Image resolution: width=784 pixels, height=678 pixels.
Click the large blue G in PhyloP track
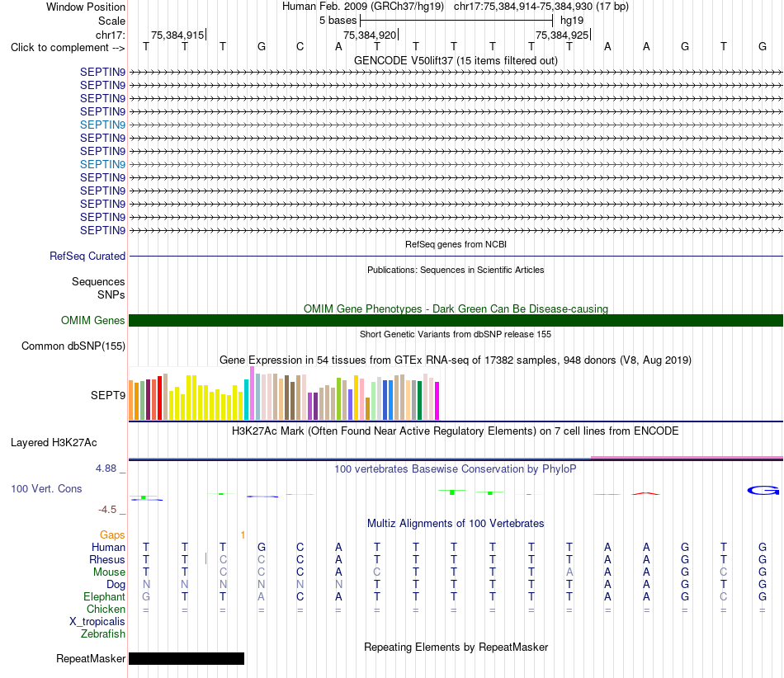pos(763,491)
